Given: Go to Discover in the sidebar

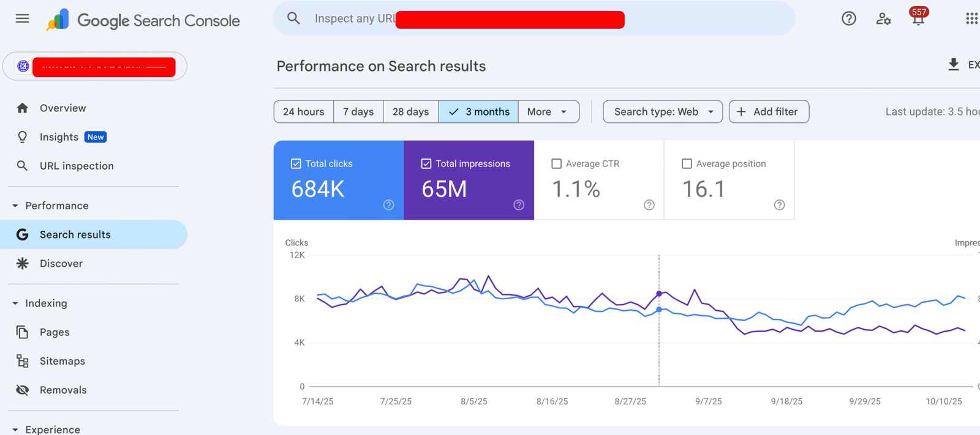Looking at the screenshot, I should [61, 264].
